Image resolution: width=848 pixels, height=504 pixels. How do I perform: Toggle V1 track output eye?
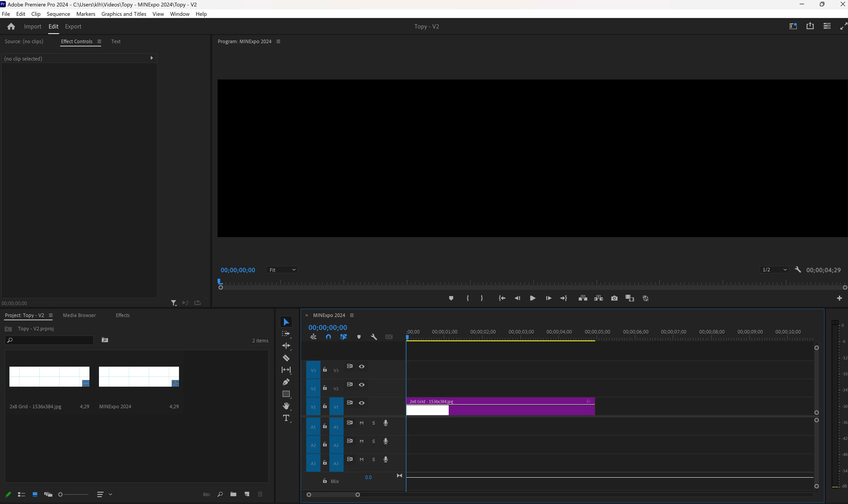point(361,403)
